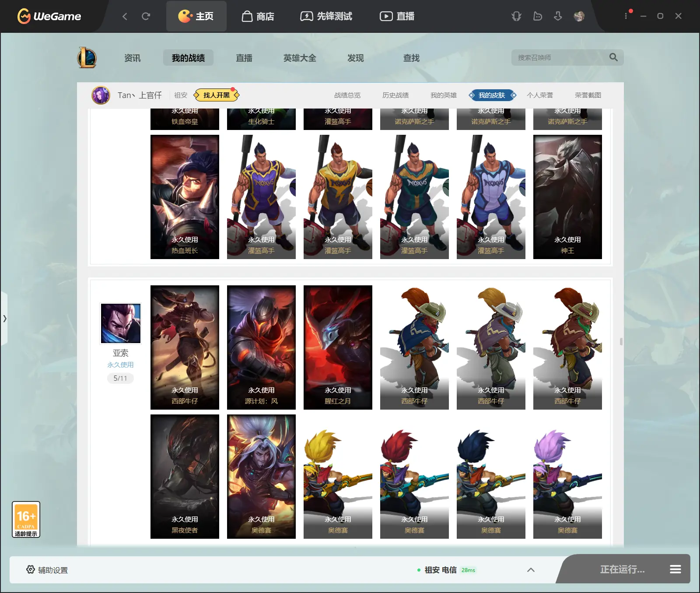This screenshot has width=700, height=593.
Task: Go back with the back arrow
Action: 125,16
